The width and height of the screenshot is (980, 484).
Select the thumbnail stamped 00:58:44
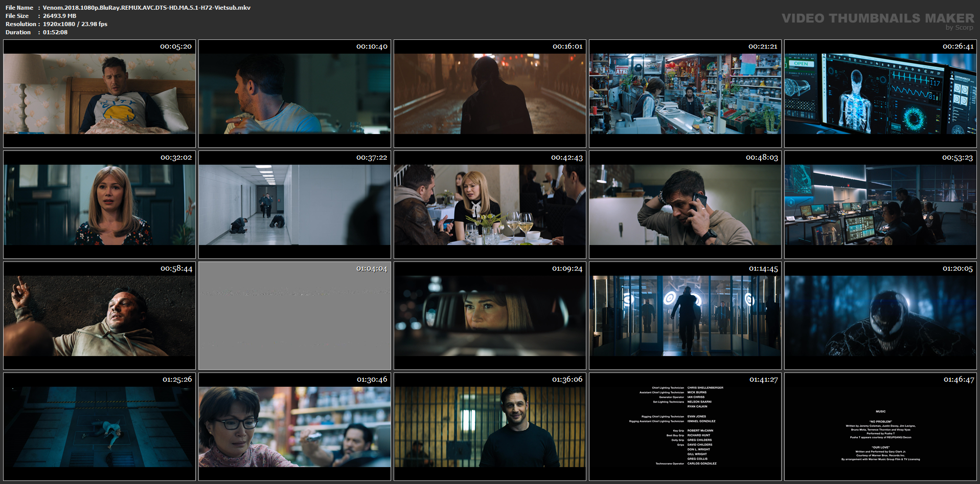click(99, 316)
